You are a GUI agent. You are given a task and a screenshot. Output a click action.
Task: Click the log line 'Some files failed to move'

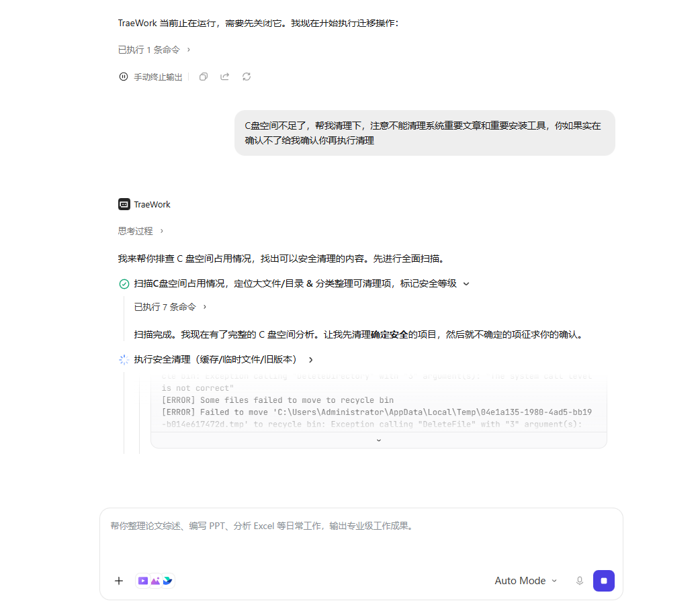coord(277,400)
